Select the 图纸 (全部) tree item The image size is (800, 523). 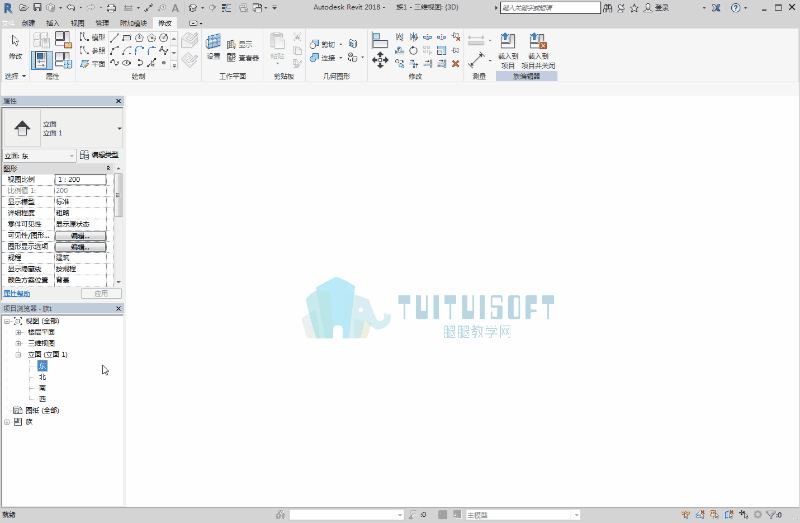(x=42, y=410)
